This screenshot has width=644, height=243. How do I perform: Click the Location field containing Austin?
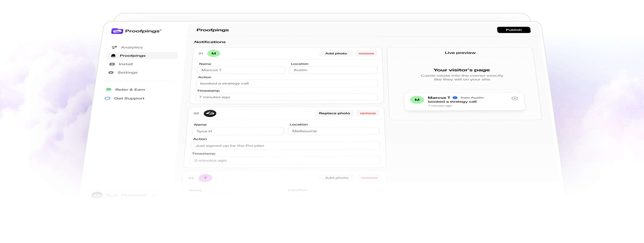coord(333,70)
